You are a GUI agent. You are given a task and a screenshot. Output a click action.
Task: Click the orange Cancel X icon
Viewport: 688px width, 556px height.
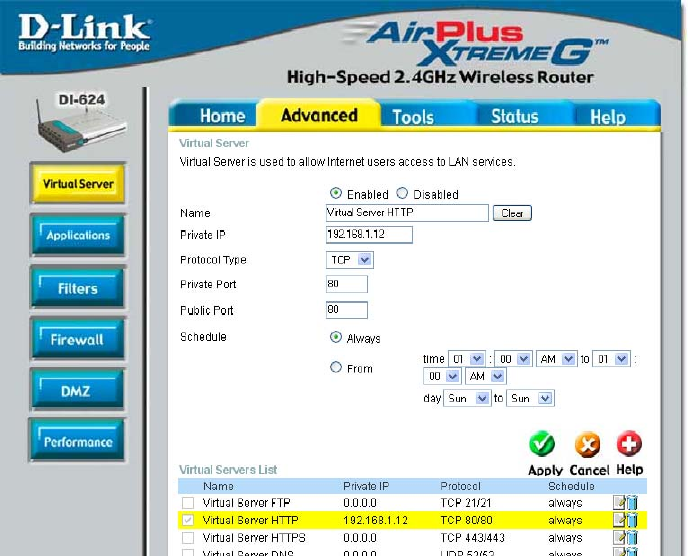[588, 445]
